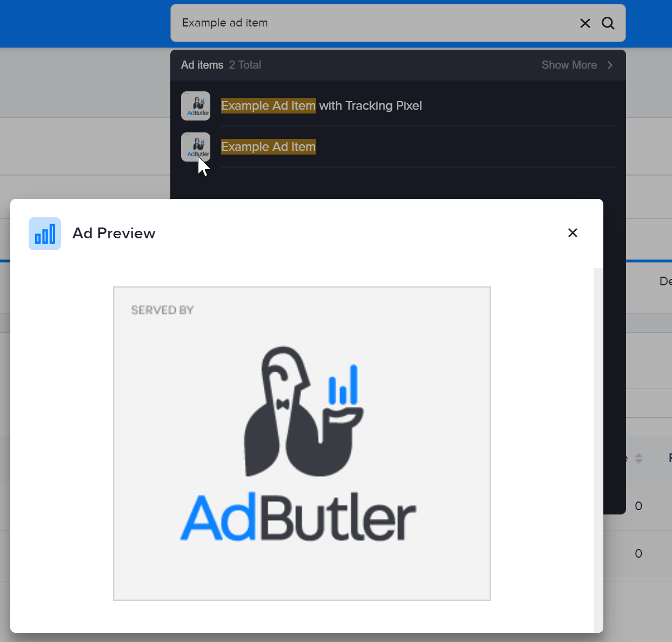The width and height of the screenshot is (672, 642).
Task: Click the 2 Total counter label
Action: [245, 65]
